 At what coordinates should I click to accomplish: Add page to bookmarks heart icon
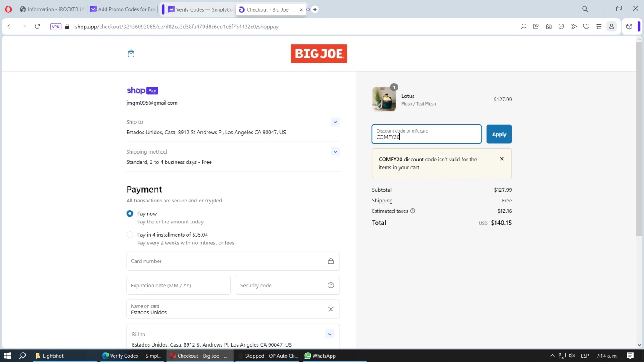pos(586,27)
